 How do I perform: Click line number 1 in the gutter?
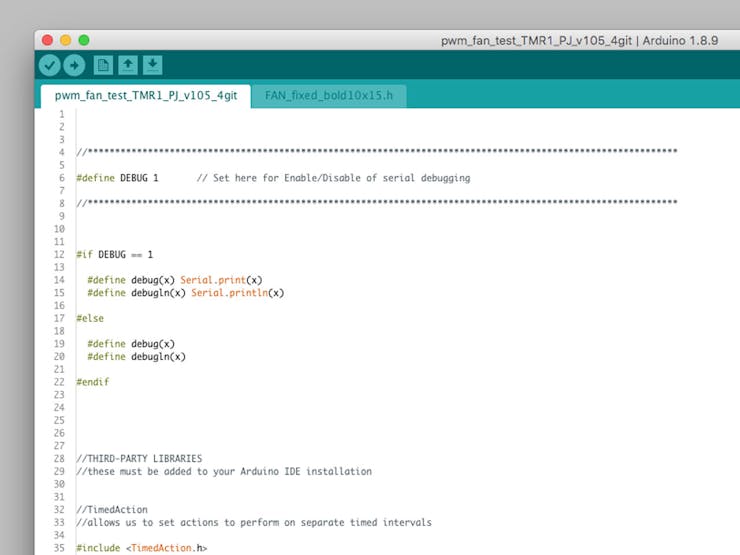point(62,114)
